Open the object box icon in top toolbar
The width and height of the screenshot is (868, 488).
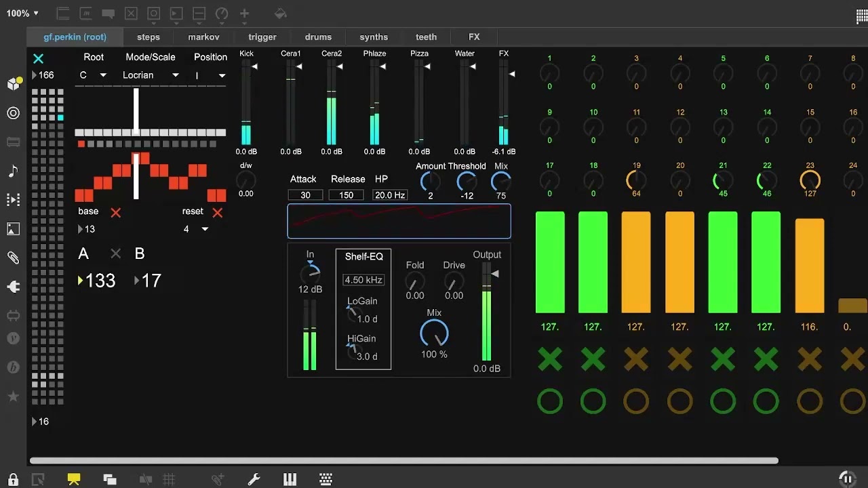click(x=62, y=14)
